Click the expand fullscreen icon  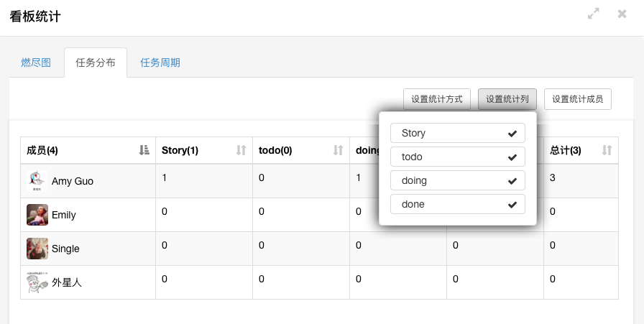[x=594, y=14]
